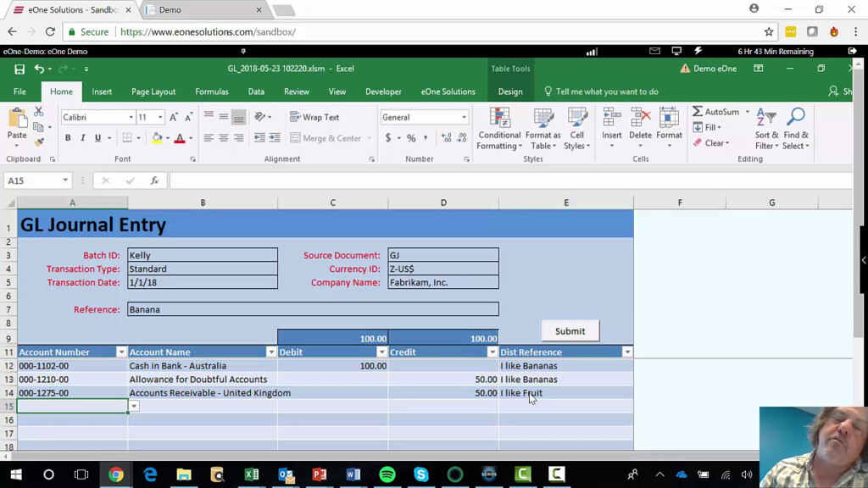This screenshot has height=488, width=868.
Task: Switch to the Formulas tab
Action: click(x=211, y=91)
